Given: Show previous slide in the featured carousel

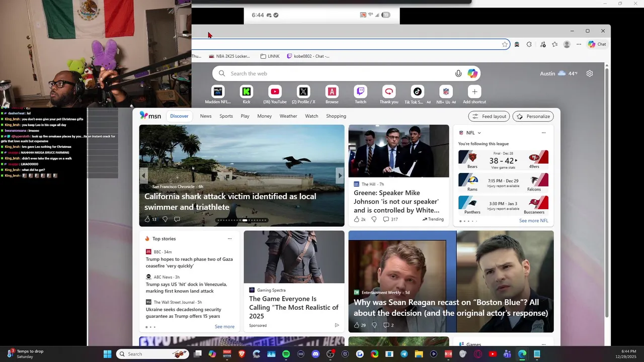Looking at the screenshot, I should (144, 175).
